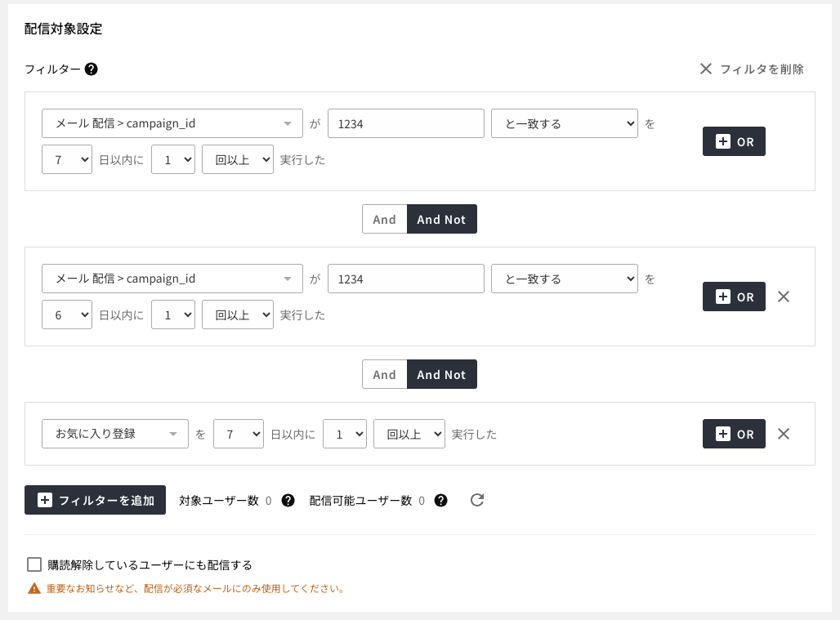Open third filter's 7 days dropdown

pos(239,434)
